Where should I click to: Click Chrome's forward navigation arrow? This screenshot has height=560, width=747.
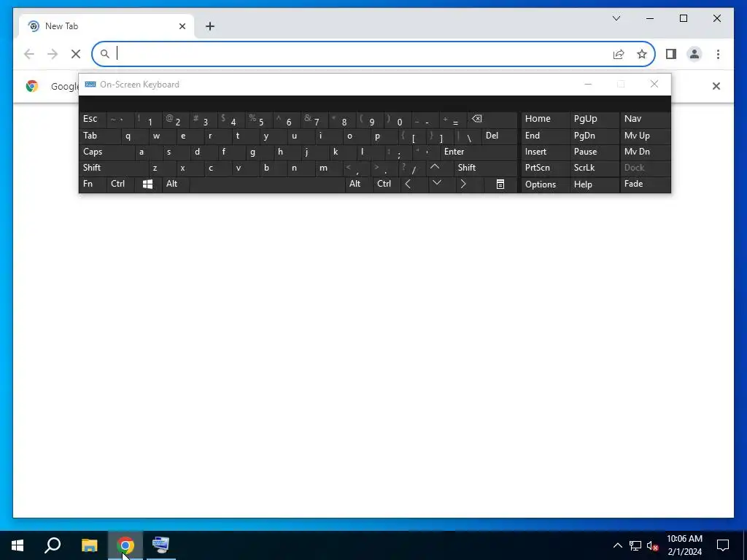click(53, 54)
